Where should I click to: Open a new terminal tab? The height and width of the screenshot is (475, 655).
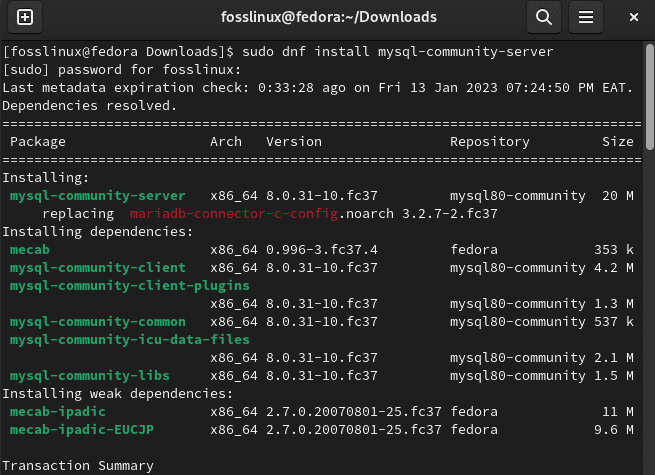tap(25, 17)
